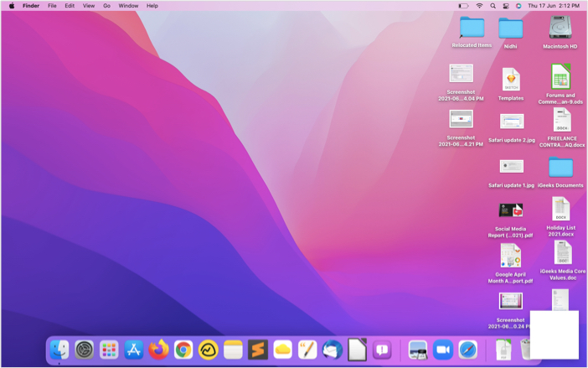Click the battery status icon

(x=463, y=6)
